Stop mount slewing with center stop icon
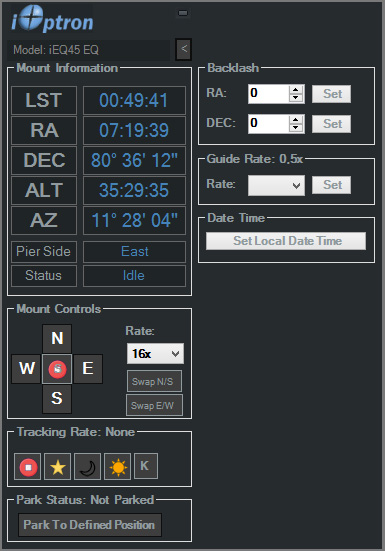This screenshot has height=551, width=385. [x=57, y=369]
